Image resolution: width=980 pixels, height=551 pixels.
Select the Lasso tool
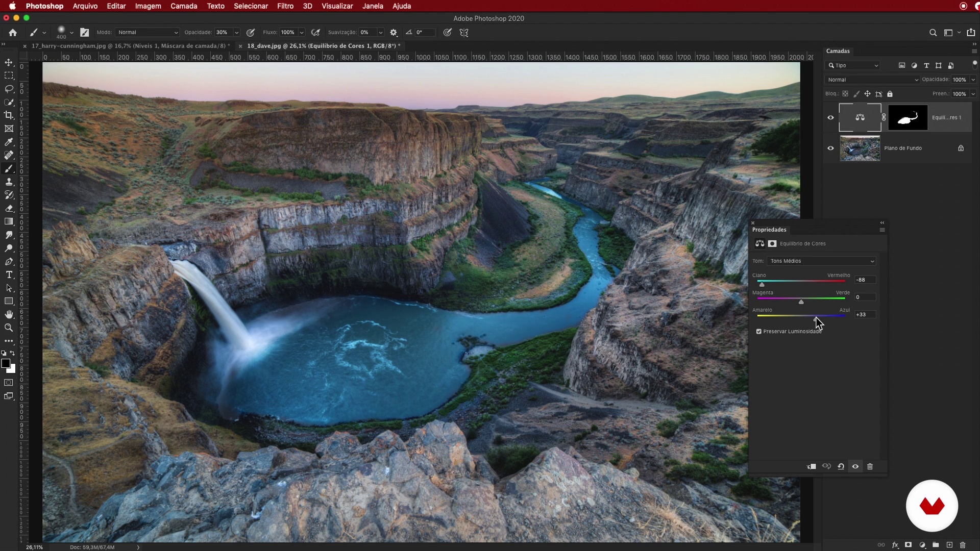(x=9, y=89)
